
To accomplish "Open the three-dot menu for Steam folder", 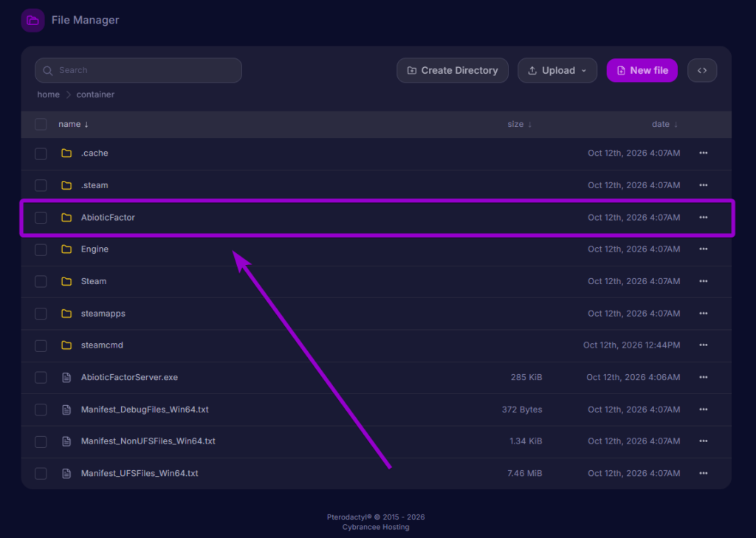I will (x=704, y=281).
